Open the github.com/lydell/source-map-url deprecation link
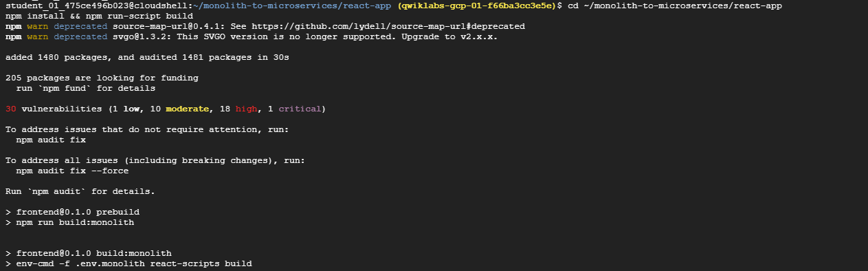 coord(392,26)
